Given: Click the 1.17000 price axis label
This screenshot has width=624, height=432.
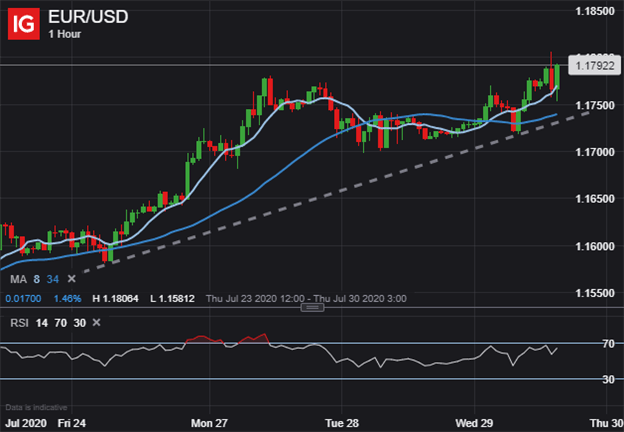Looking at the screenshot, I should point(595,152).
